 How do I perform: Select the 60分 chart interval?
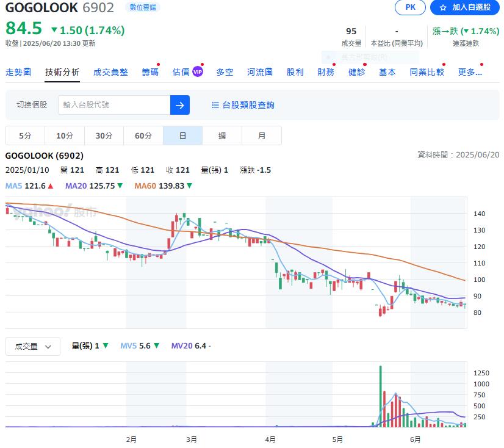click(x=143, y=135)
